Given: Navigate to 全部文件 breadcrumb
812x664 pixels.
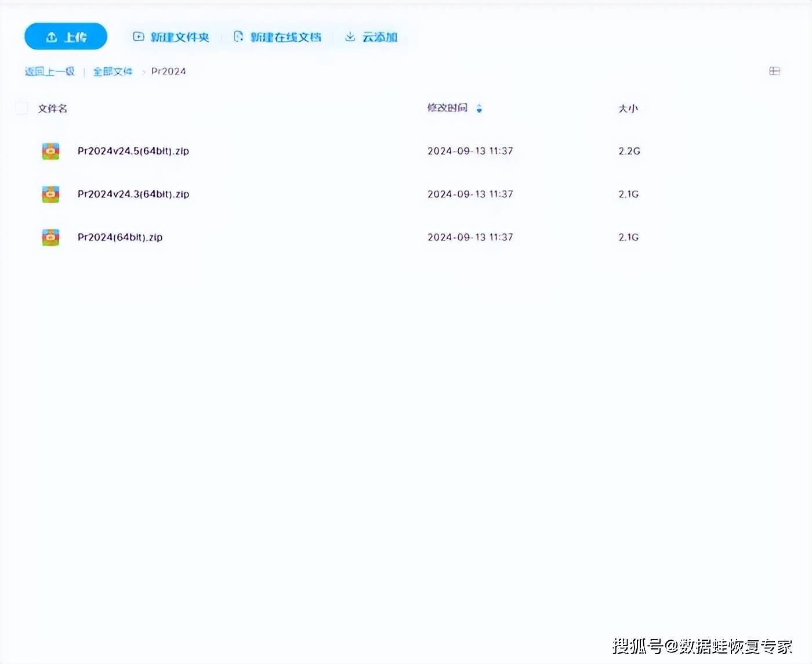Looking at the screenshot, I should (x=113, y=71).
